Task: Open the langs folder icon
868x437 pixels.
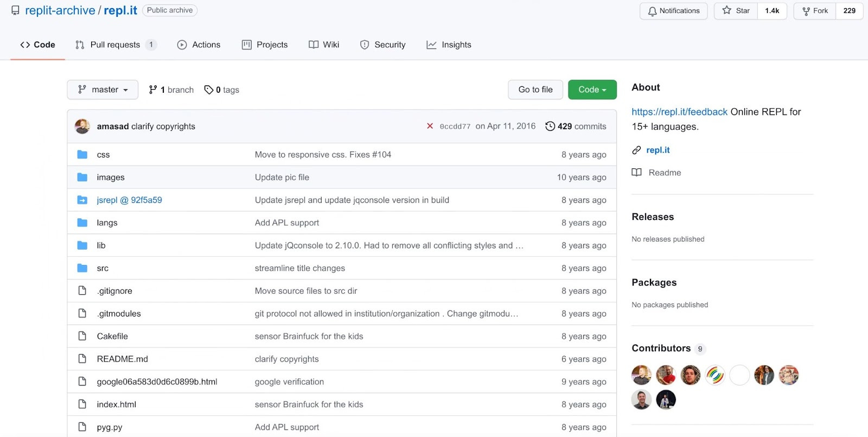Action: coord(82,223)
